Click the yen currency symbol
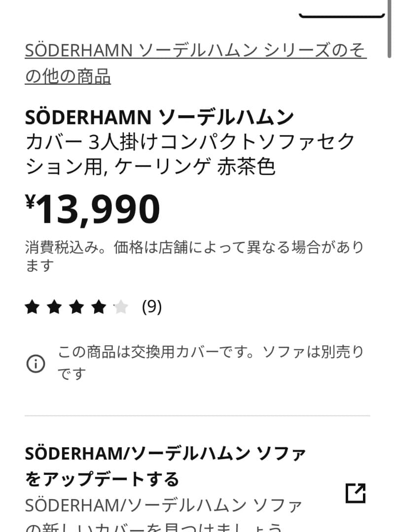Viewport: 395px width, 532px height. click(x=30, y=201)
